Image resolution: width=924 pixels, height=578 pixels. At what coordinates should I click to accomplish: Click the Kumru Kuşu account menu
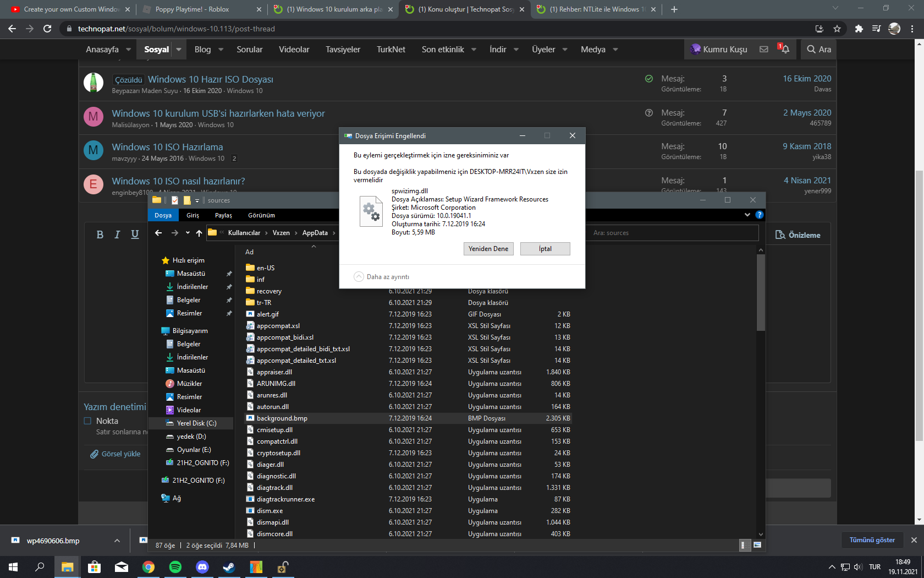coord(719,50)
